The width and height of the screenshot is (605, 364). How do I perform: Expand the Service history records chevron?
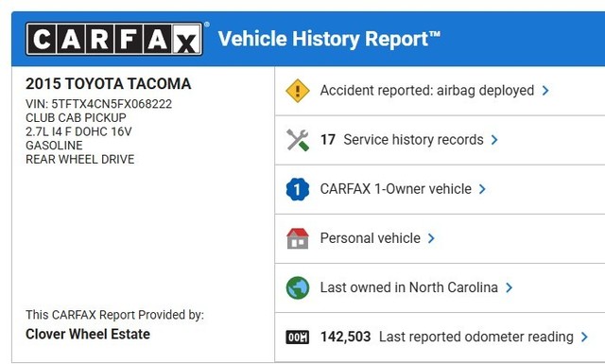coord(494,140)
